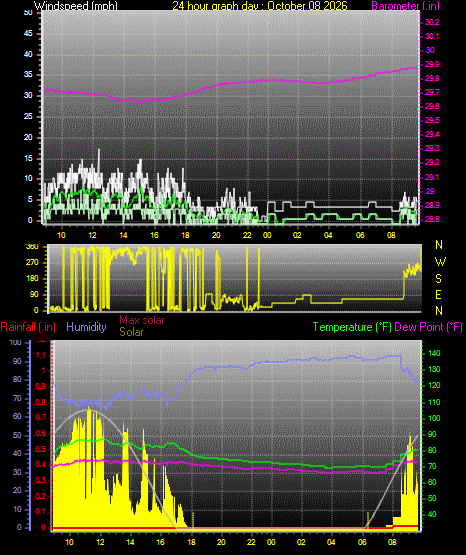Click the Dew Point (°F) legend label
The width and height of the screenshot is (466, 555).
click(x=428, y=327)
